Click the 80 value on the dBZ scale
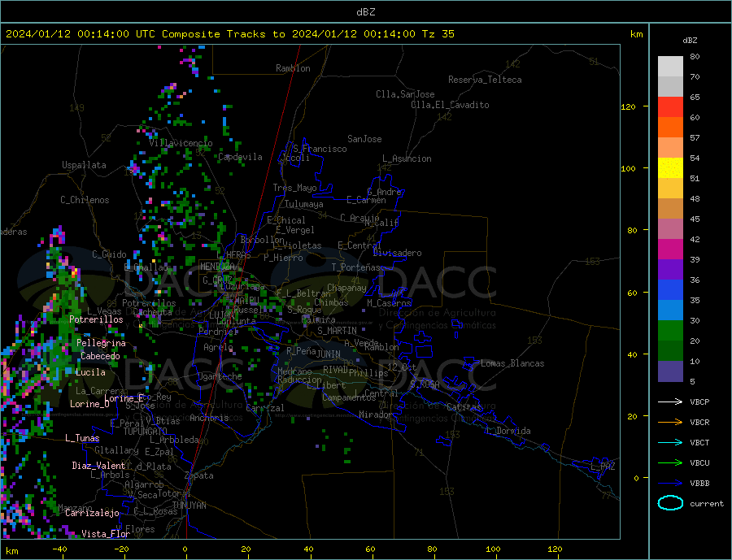 coord(695,56)
